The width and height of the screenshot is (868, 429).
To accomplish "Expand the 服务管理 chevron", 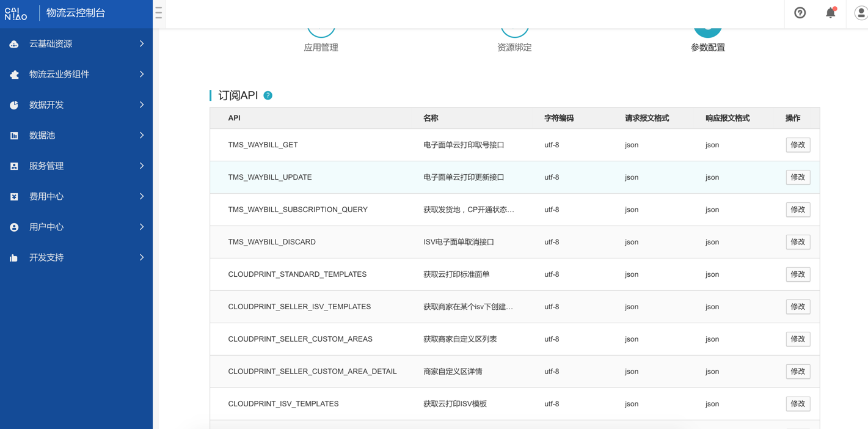I will point(142,166).
